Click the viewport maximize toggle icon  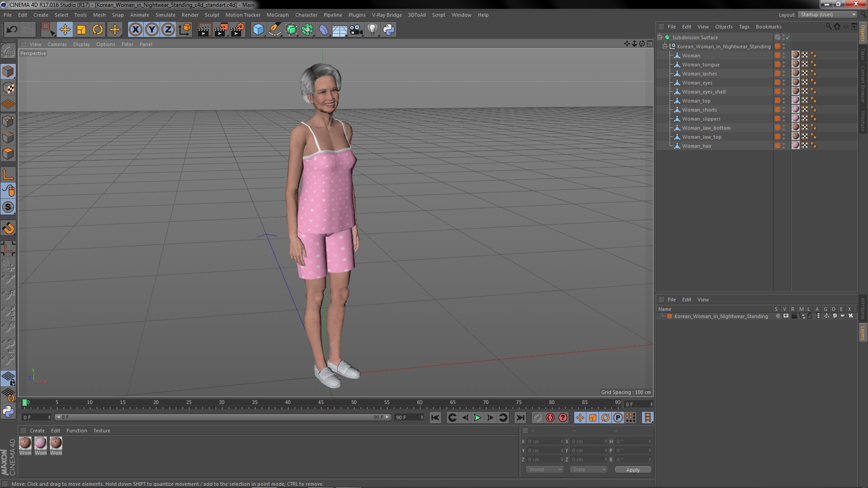click(x=650, y=44)
